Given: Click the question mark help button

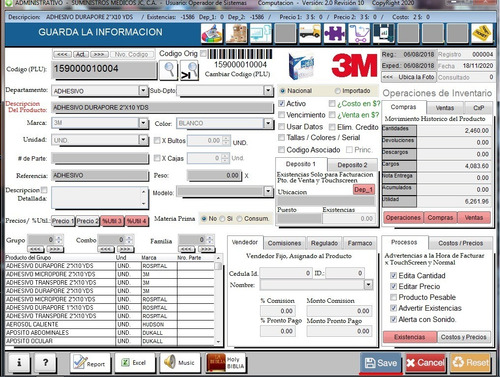Looking at the screenshot, I should pos(46,362).
